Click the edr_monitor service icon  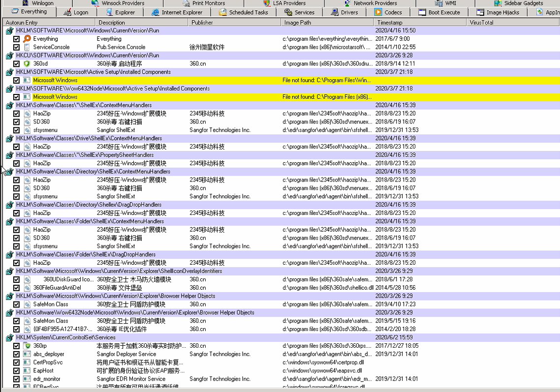(x=27, y=379)
